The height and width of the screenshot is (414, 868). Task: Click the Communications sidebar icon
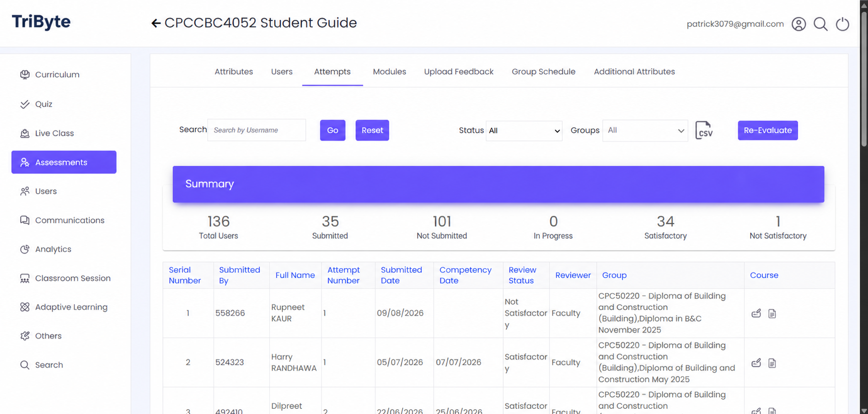pos(25,220)
